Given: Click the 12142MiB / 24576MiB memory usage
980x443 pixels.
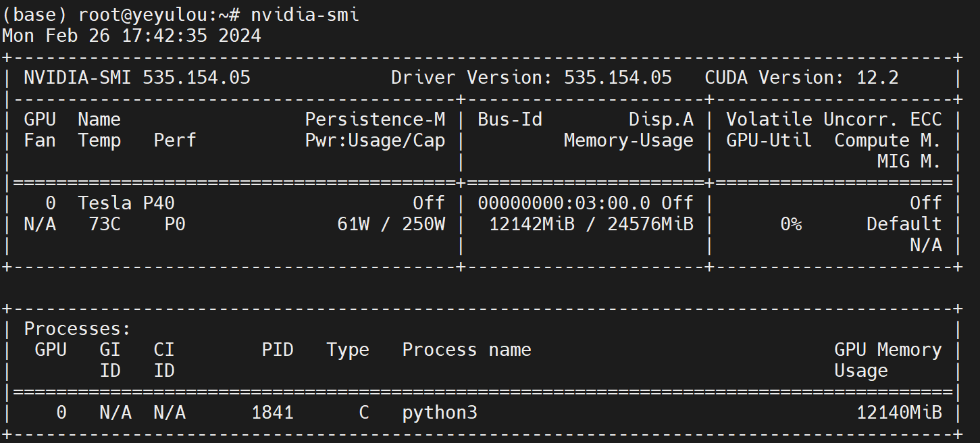Looking at the screenshot, I should click(591, 224).
